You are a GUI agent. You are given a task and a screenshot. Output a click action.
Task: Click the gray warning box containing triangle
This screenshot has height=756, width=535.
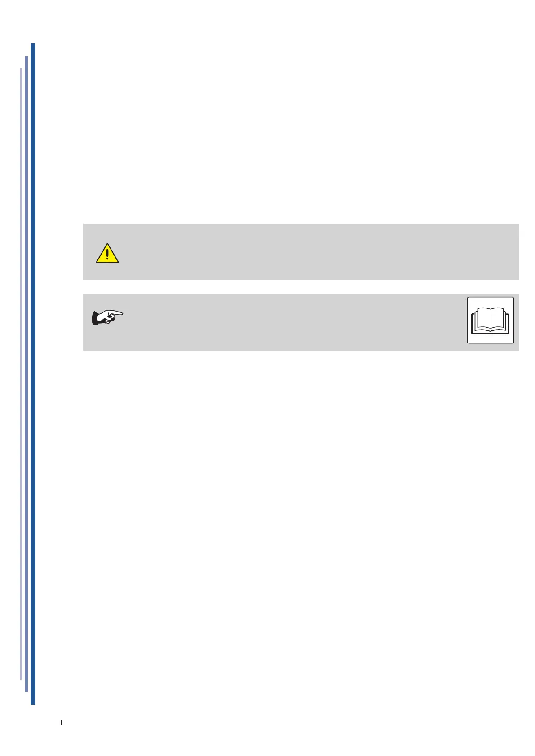301,252
